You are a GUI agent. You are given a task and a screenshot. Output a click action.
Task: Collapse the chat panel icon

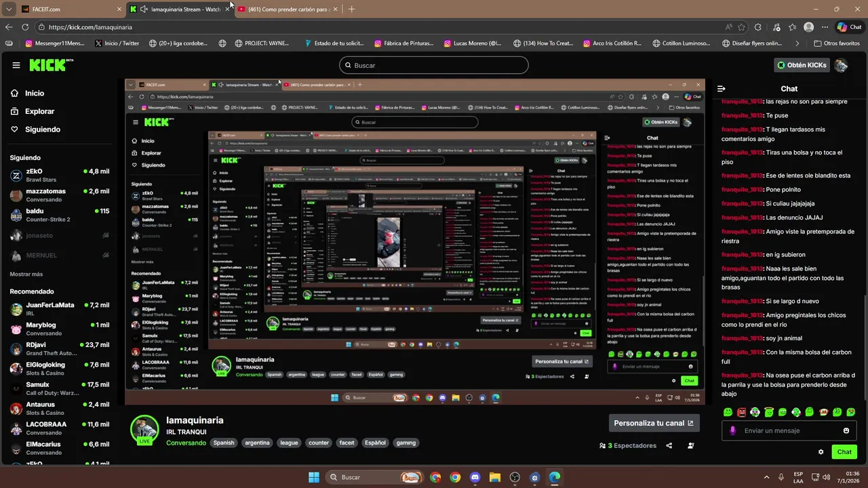722,89
